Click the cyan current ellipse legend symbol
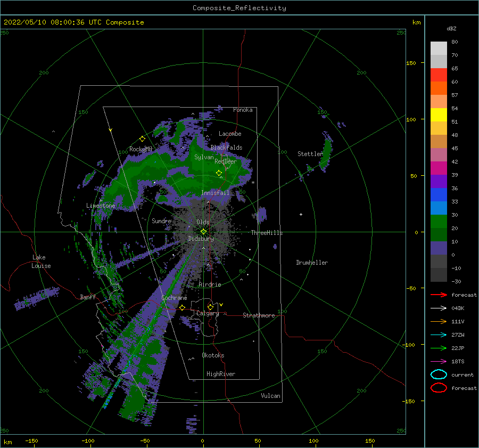This screenshot has width=479, height=448. click(x=439, y=374)
